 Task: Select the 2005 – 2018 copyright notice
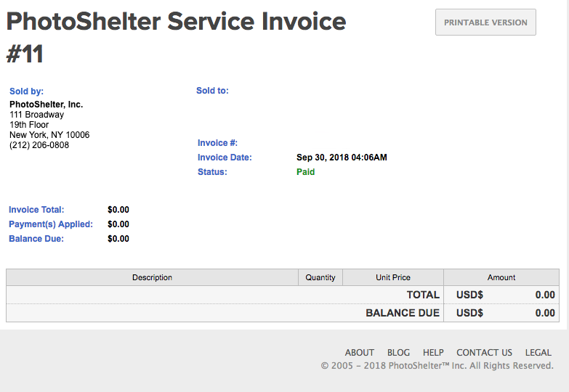pyautogui.click(x=437, y=366)
